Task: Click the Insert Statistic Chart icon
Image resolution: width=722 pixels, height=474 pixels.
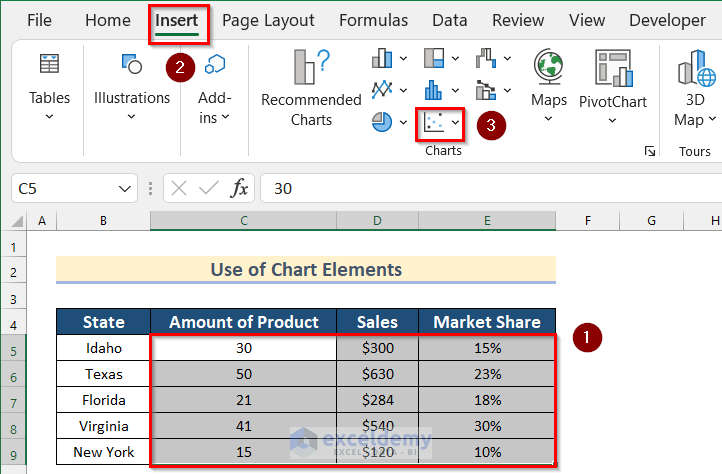Action: pyautogui.click(x=434, y=90)
